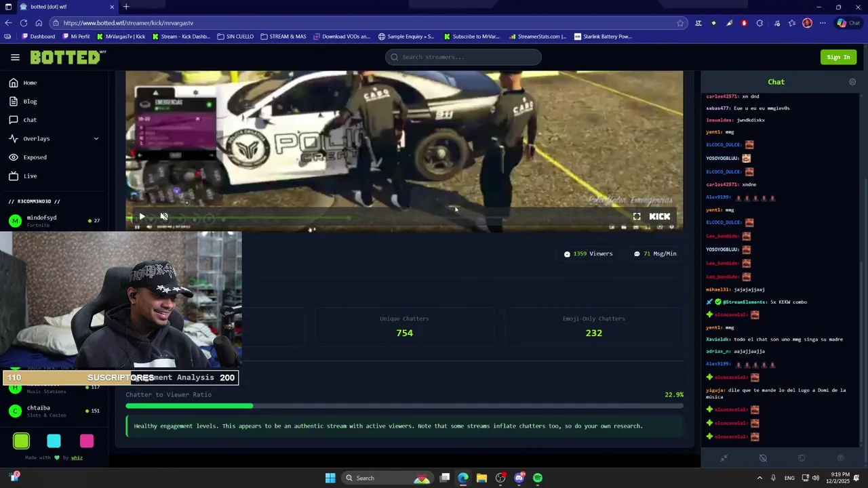Open the Copilot Chat button
The image size is (868, 488).
848,23
